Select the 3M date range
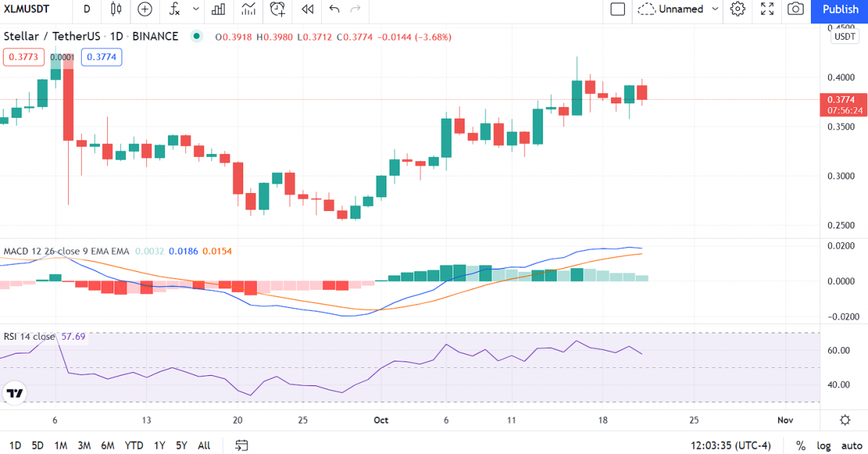 [84, 445]
